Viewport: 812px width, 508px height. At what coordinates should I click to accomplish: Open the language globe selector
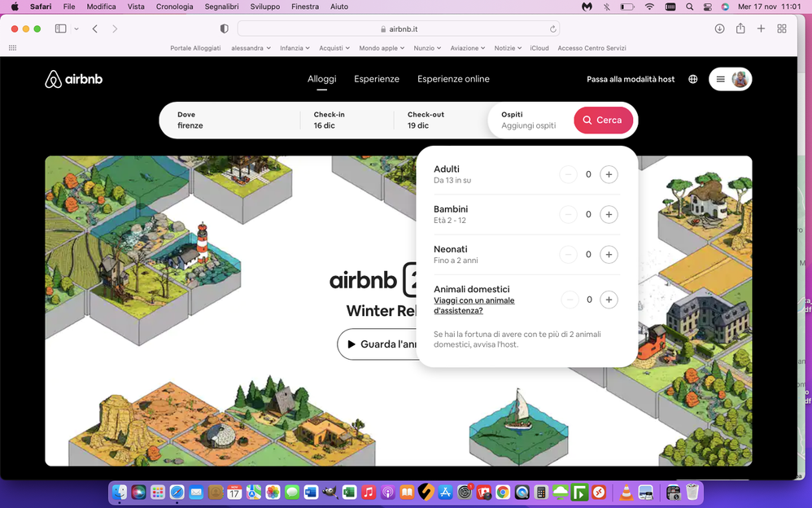point(693,79)
